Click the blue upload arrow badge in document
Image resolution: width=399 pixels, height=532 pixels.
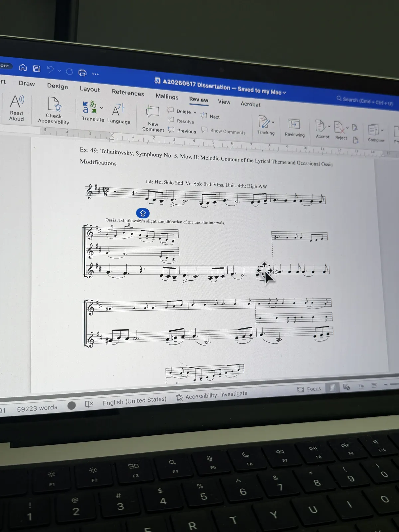(143, 213)
